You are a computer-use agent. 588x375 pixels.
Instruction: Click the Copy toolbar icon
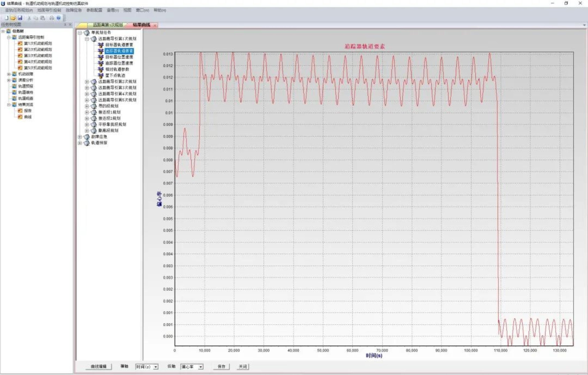pos(36,18)
